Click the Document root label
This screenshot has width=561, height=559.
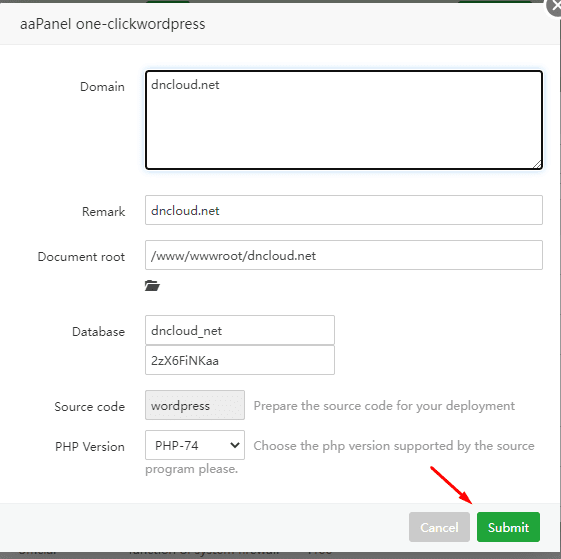click(x=81, y=257)
